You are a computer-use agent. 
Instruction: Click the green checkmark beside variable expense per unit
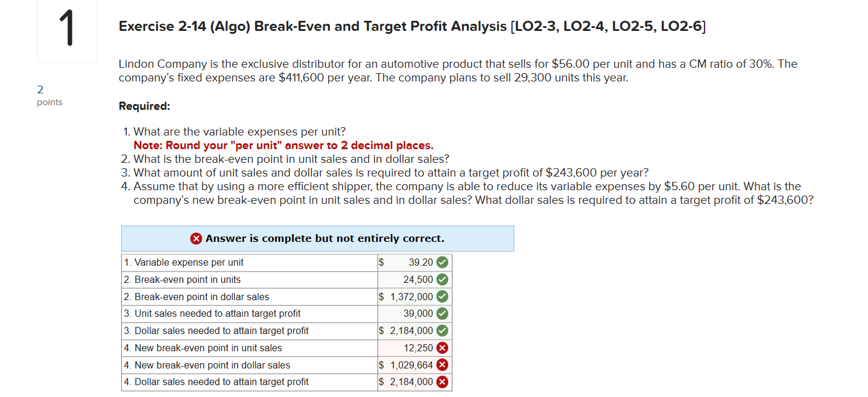point(442,262)
